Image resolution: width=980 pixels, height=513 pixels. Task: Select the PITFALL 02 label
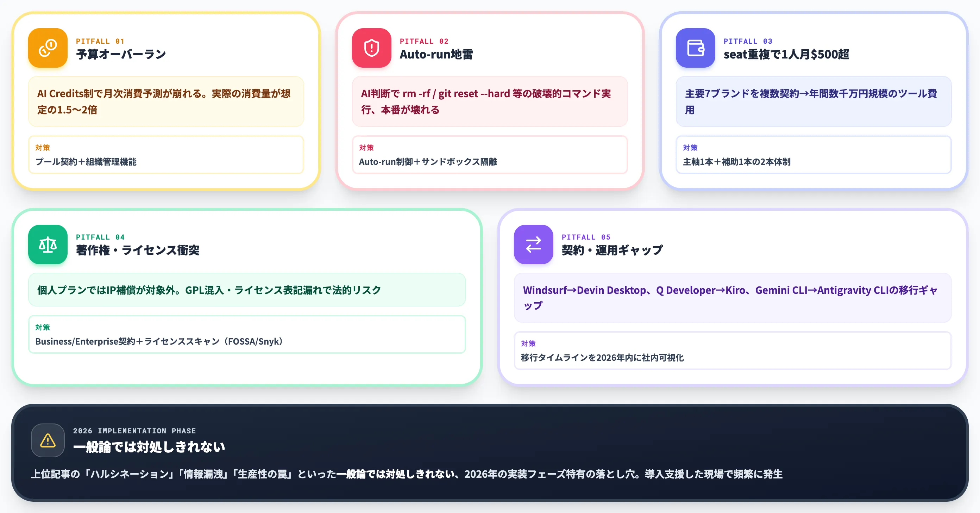pos(424,41)
